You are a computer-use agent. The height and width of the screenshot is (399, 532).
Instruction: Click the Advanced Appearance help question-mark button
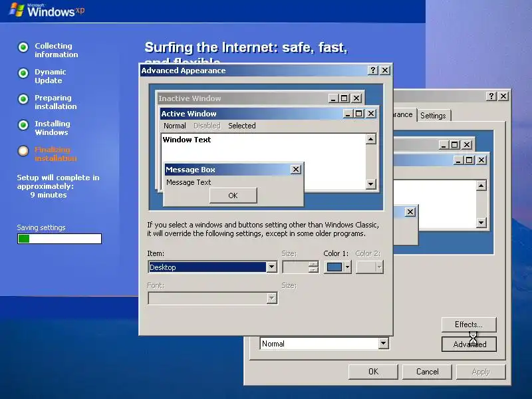coord(373,70)
